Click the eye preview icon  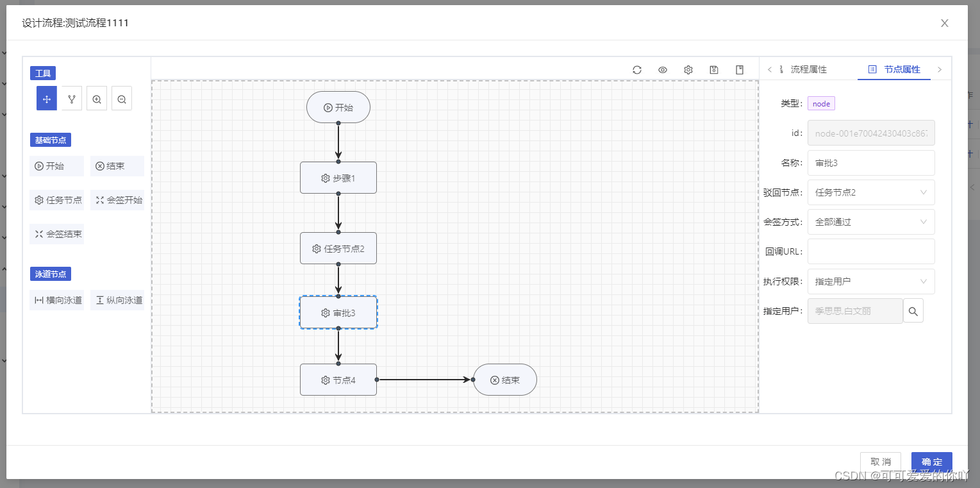coord(663,70)
